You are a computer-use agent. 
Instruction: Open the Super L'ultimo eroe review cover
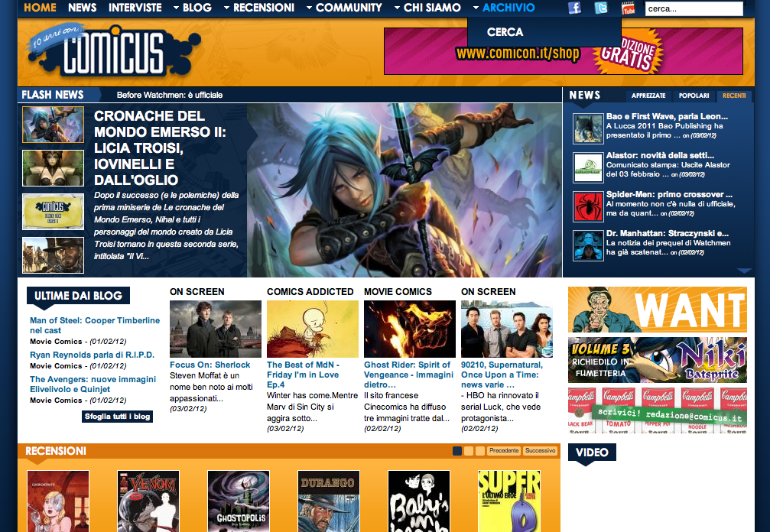click(509, 501)
